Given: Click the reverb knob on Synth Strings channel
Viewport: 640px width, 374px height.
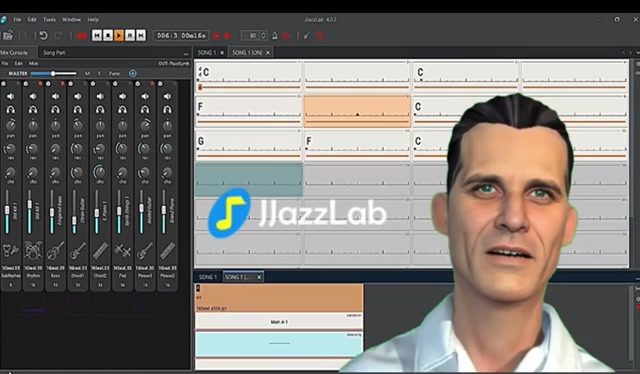Looking at the screenshot, I should click(x=122, y=149).
